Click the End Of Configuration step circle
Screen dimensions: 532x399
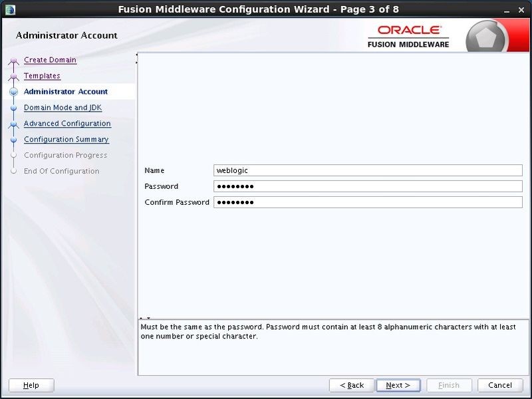pyautogui.click(x=13, y=171)
